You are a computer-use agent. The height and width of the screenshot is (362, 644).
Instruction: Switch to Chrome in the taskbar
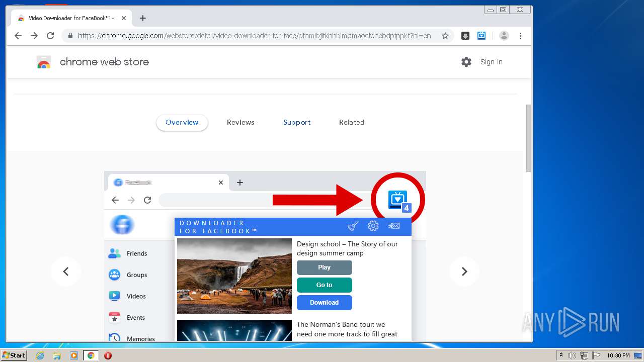tap(91, 355)
